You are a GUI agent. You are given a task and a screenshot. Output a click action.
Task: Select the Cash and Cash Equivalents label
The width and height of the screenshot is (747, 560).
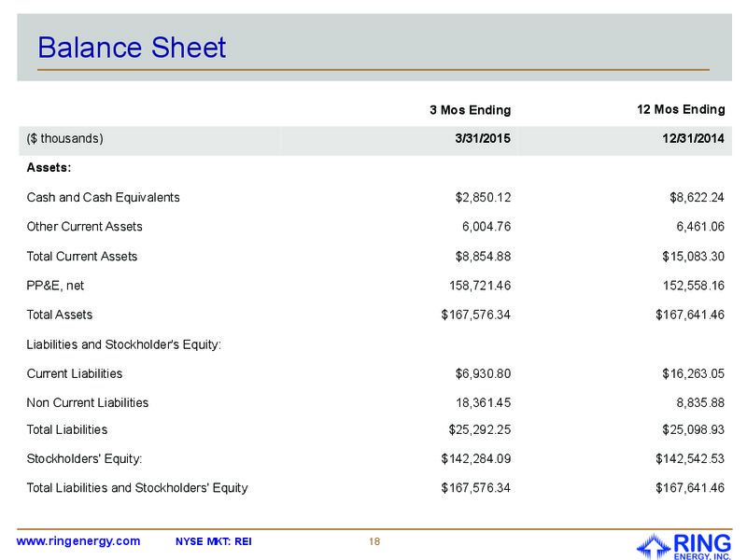pyautogui.click(x=104, y=198)
